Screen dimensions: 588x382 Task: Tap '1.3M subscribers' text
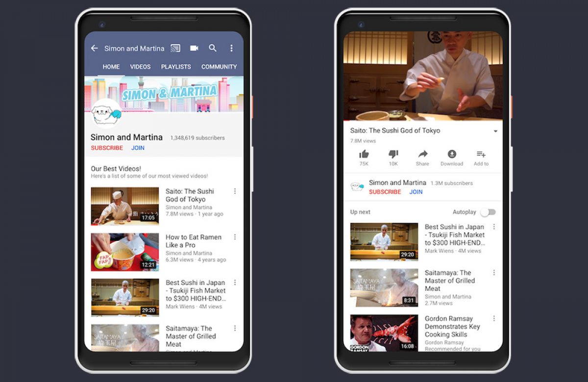(x=452, y=183)
